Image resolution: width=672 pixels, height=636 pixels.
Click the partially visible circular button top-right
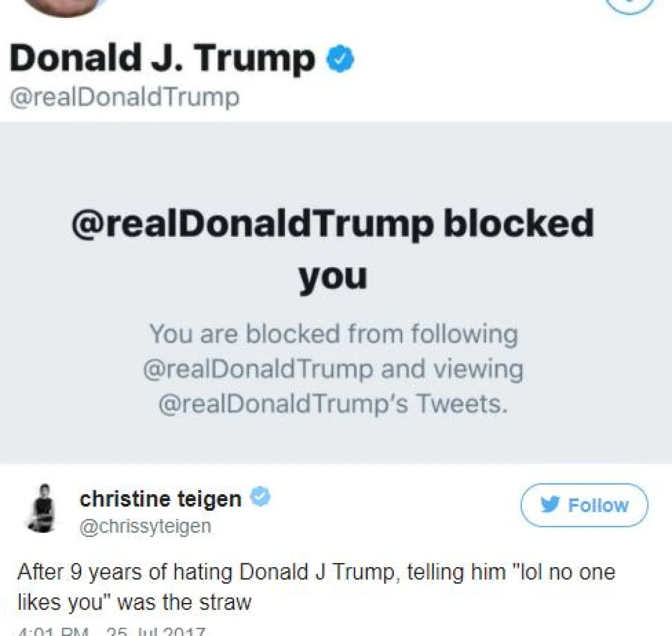click(629, 4)
